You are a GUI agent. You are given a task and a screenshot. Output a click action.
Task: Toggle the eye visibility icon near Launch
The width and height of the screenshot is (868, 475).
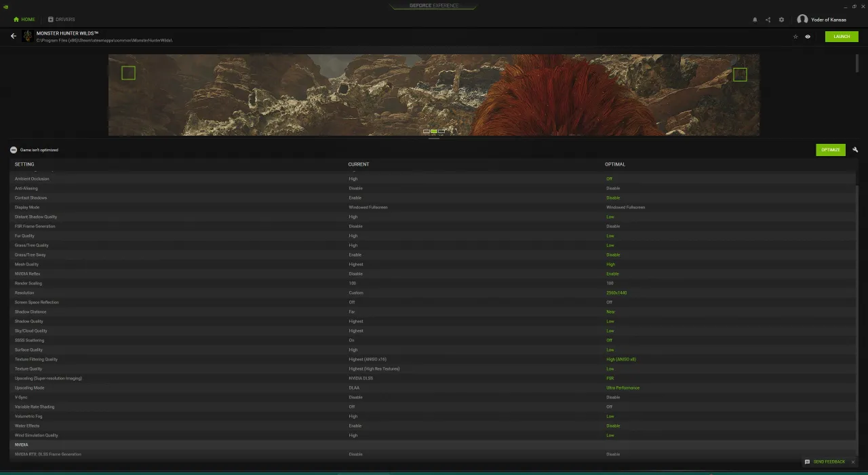808,37
